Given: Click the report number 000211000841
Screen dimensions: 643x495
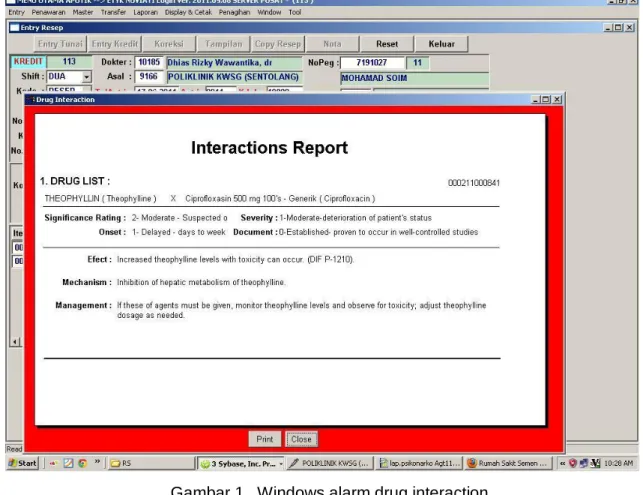Looking at the screenshot, I should coord(474,183).
